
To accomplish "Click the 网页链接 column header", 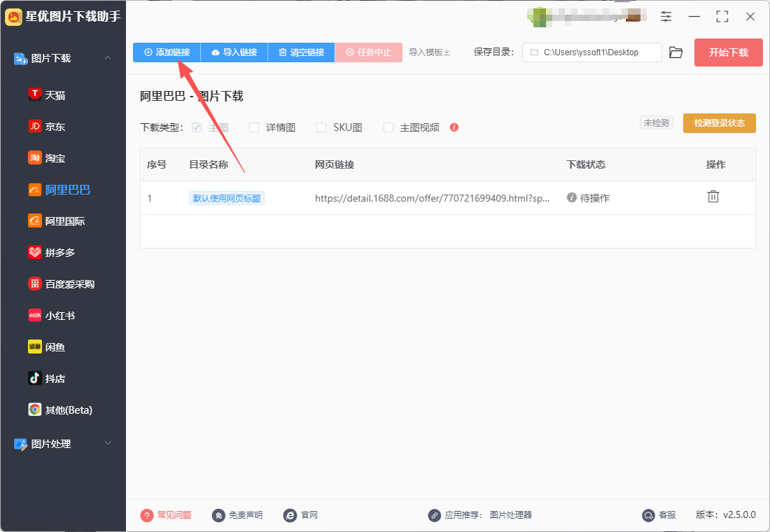I will click(335, 164).
